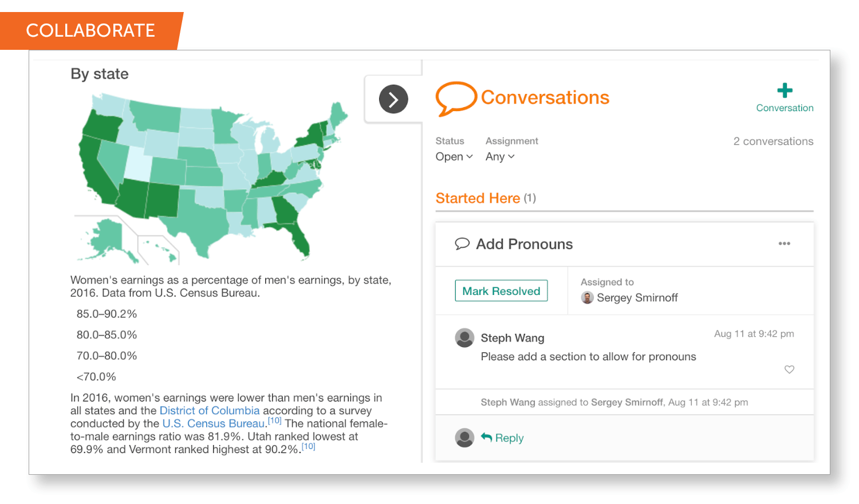The width and height of the screenshot is (859, 504).
Task: Collapse the Conversations panel with the arrow icon
Action: (x=393, y=99)
